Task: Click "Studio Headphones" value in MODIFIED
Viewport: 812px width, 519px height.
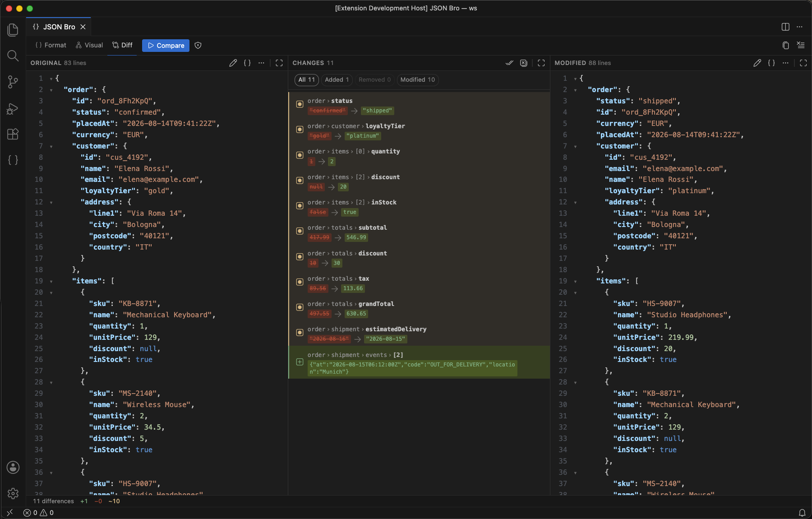Action: [x=687, y=315]
